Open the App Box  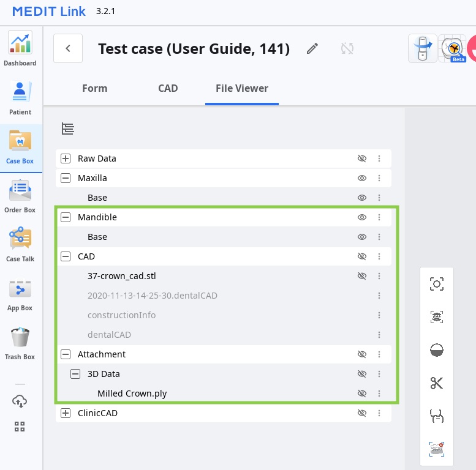tap(20, 294)
